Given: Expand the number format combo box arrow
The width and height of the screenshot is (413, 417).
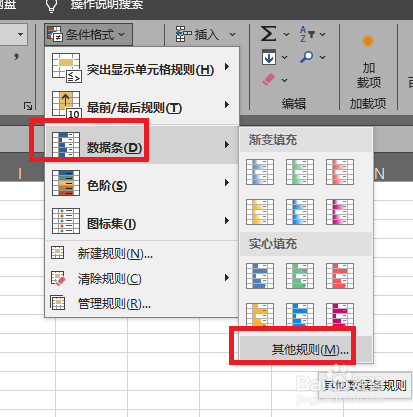Looking at the screenshot, I should [20, 34].
